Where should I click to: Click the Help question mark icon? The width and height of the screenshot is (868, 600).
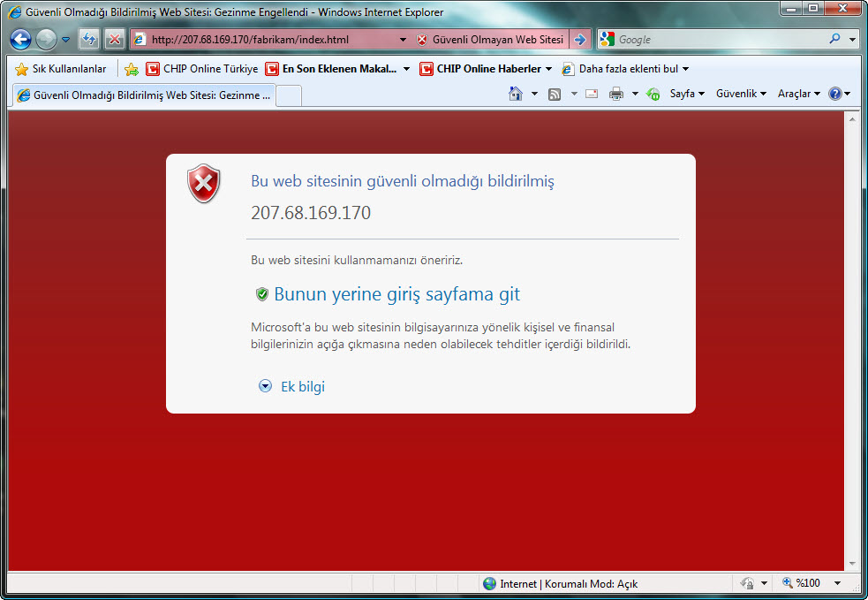coord(834,94)
